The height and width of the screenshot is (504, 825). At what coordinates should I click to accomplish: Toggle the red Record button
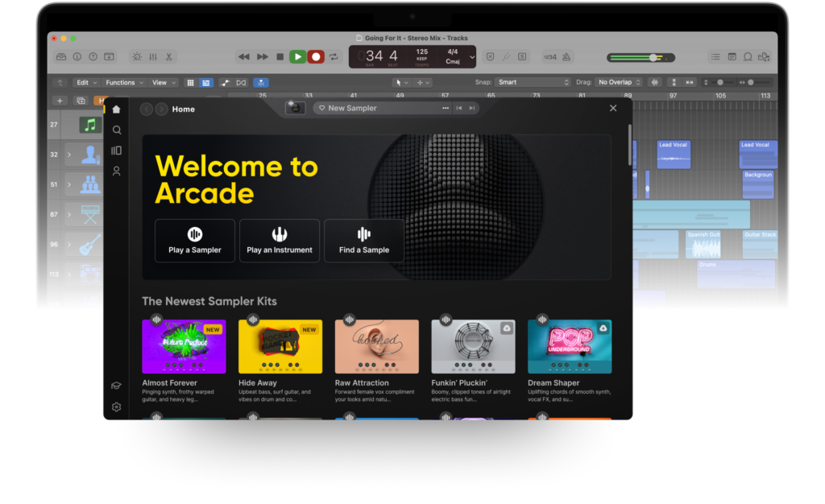click(x=316, y=57)
